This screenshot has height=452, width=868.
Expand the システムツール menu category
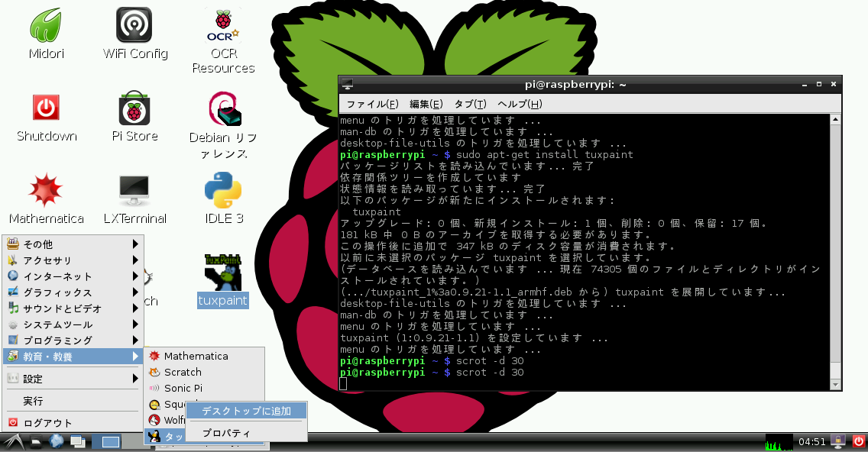(73, 324)
